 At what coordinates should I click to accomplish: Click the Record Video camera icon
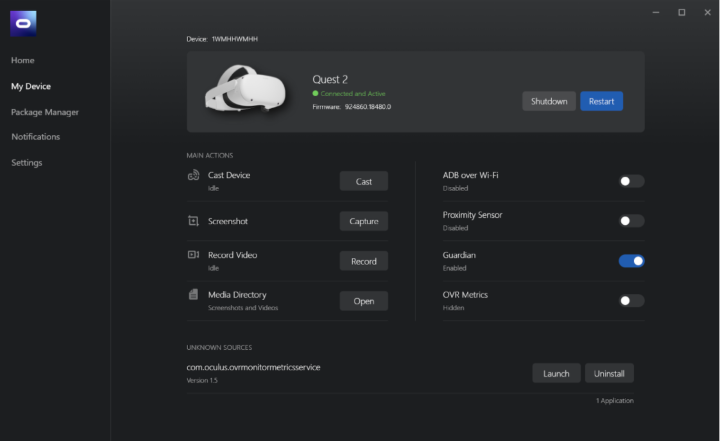(193, 256)
